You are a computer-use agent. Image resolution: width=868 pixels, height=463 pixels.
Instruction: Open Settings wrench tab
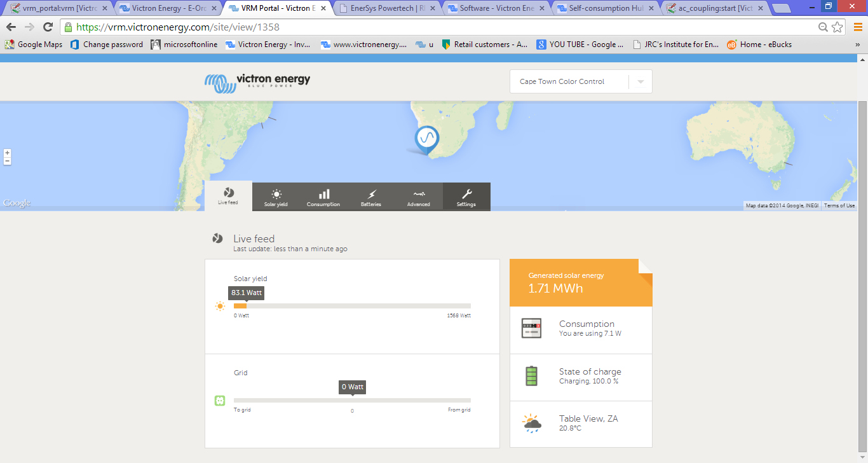click(466, 197)
